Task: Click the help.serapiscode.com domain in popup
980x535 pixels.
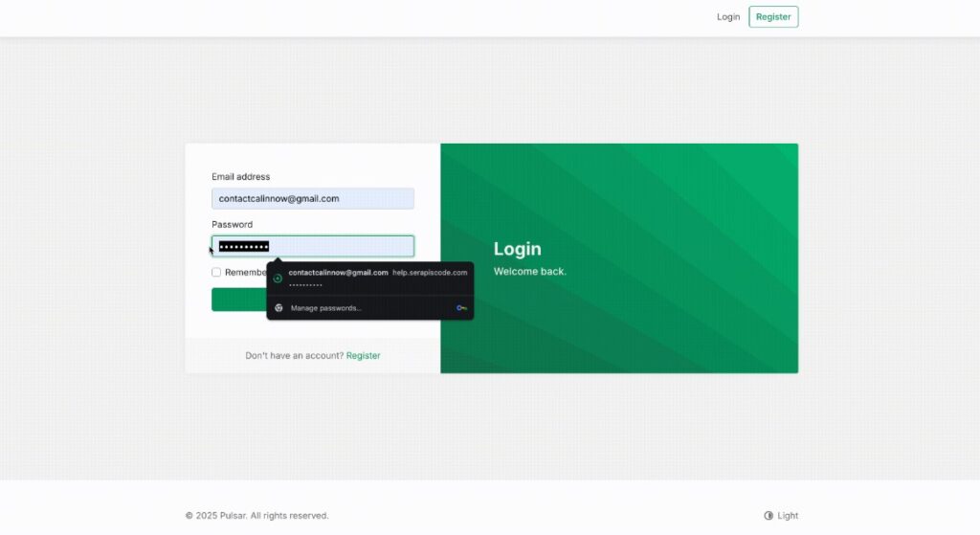Action: [430, 273]
